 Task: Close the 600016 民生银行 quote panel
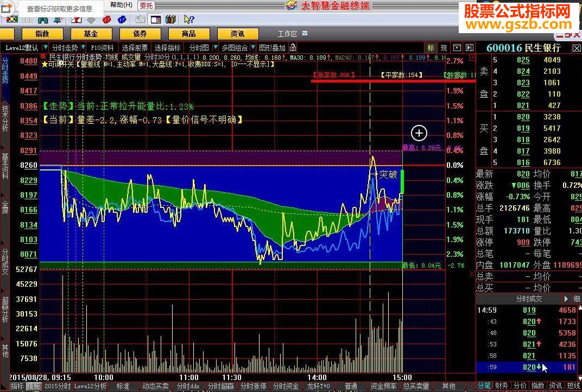[x=577, y=48]
